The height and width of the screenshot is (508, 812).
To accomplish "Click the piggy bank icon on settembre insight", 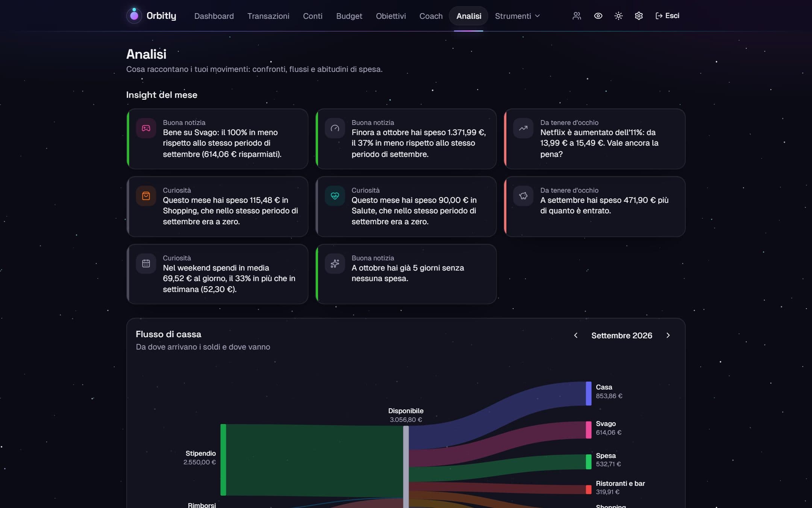I will [x=523, y=196].
